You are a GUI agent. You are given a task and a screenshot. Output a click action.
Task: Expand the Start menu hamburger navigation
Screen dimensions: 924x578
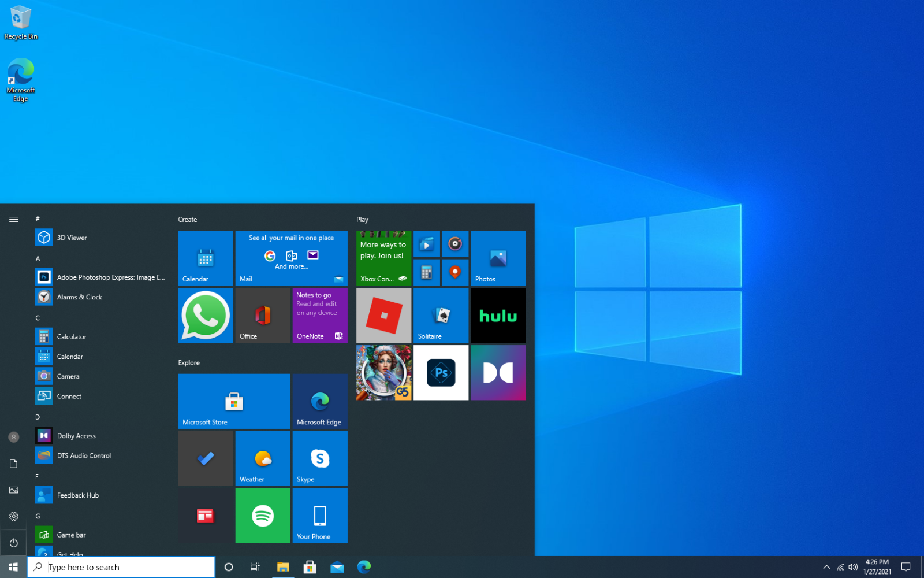click(x=14, y=219)
